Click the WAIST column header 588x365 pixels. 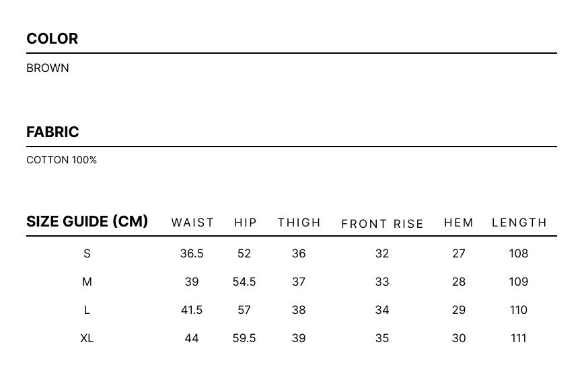[192, 222]
